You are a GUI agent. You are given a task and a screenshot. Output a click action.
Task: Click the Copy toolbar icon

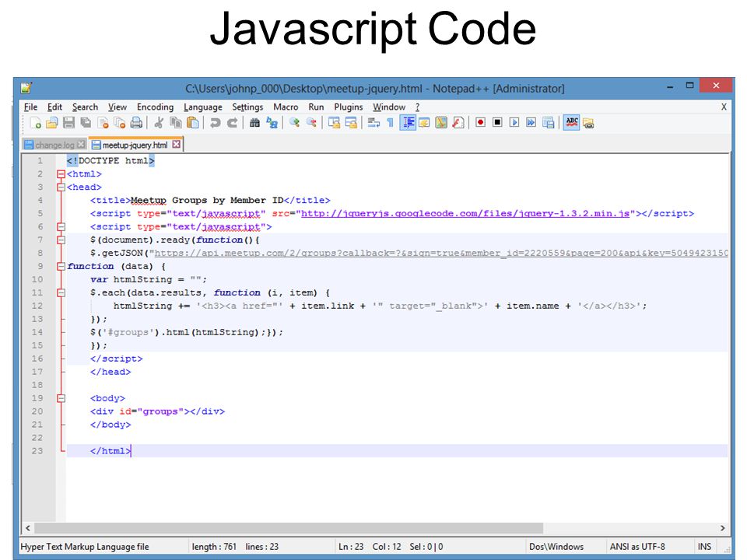pyautogui.click(x=176, y=123)
